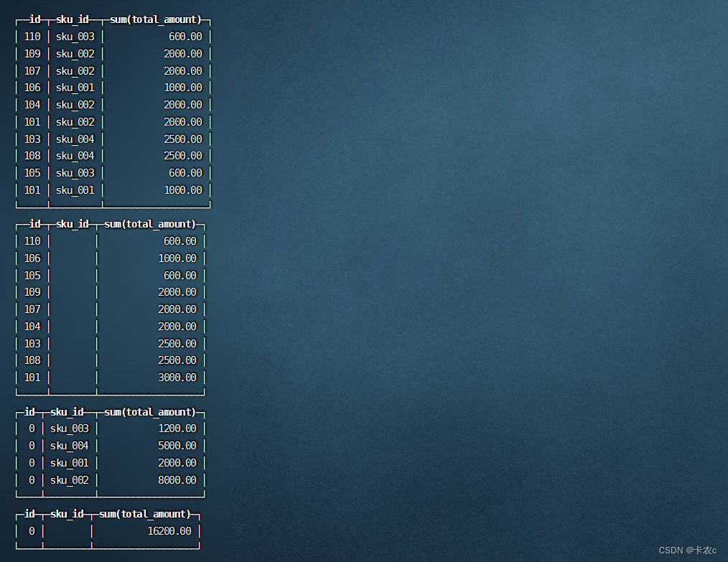The image size is (728, 562).
Task: Select sku_001 in the third table's 2000.00 row
Action: point(70,463)
